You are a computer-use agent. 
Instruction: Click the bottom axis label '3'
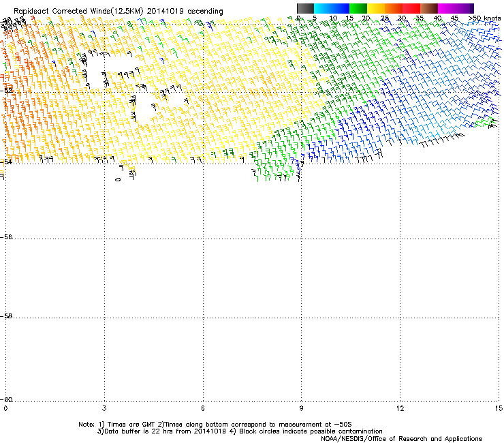[x=104, y=408]
